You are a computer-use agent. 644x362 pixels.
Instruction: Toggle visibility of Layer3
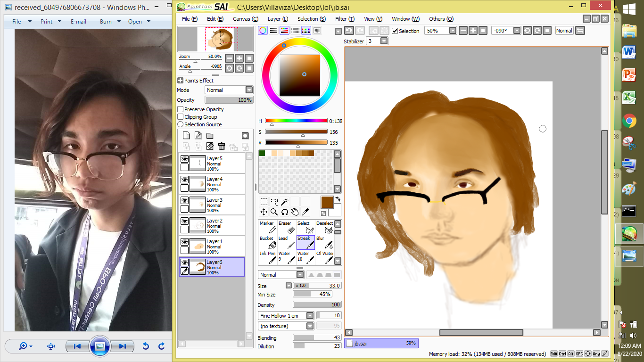click(x=184, y=200)
